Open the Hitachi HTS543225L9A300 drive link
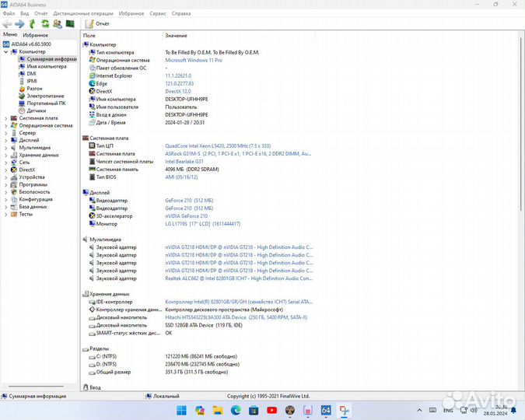Image resolution: width=525 pixels, height=420 pixels. coord(236,317)
